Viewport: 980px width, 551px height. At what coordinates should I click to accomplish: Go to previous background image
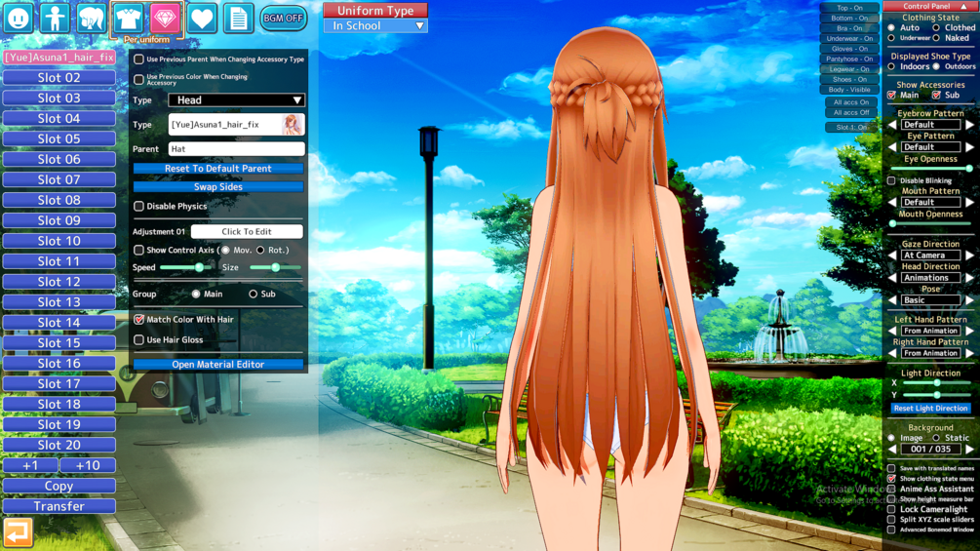[x=892, y=450]
